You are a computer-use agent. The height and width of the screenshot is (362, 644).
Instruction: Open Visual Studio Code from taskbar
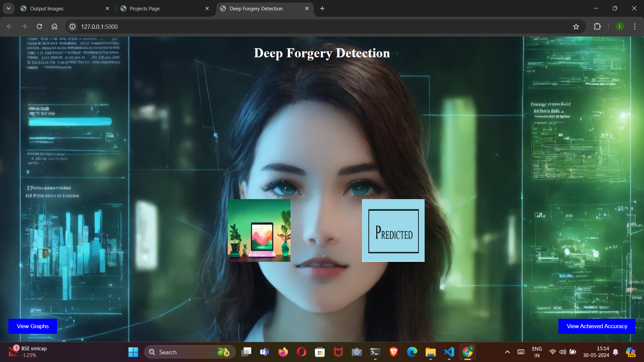point(449,352)
